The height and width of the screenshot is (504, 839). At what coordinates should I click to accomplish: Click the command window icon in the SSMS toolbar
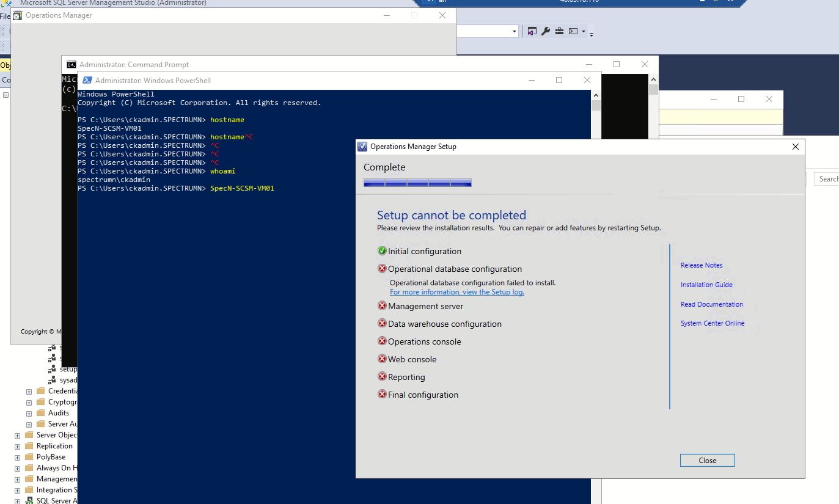click(573, 31)
